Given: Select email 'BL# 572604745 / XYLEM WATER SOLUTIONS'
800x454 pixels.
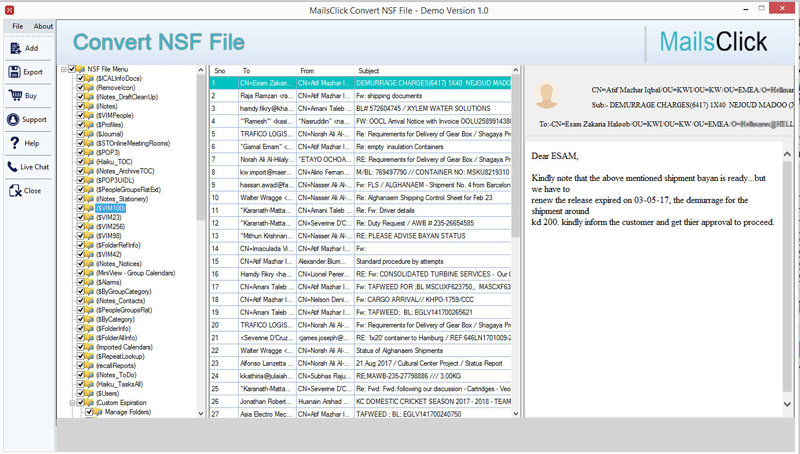Looking at the screenshot, I should point(360,109).
